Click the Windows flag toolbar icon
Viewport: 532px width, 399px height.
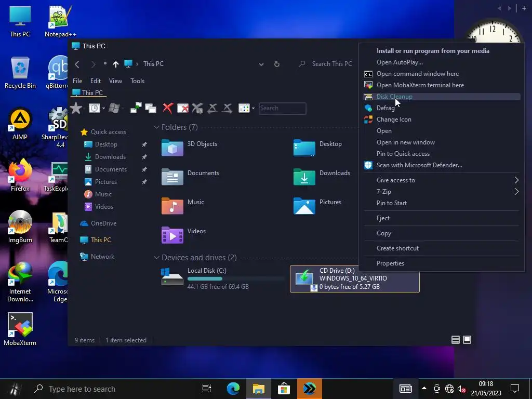(x=114, y=108)
